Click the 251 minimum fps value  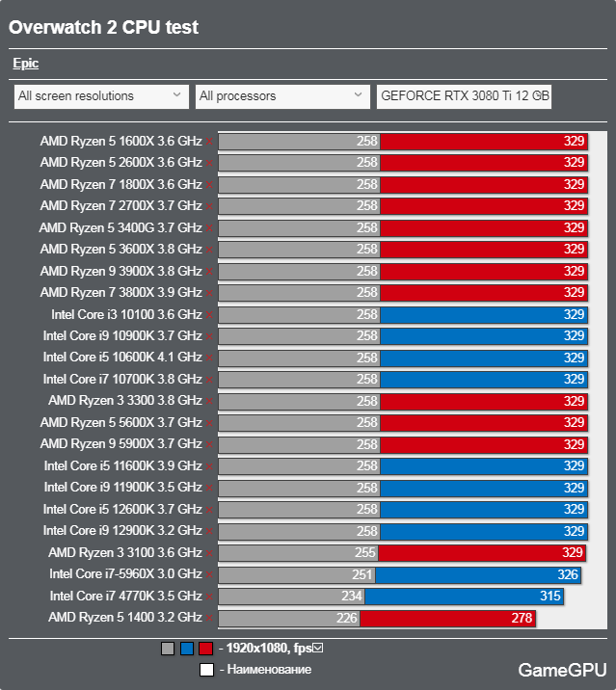pyautogui.click(x=362, y=574)
